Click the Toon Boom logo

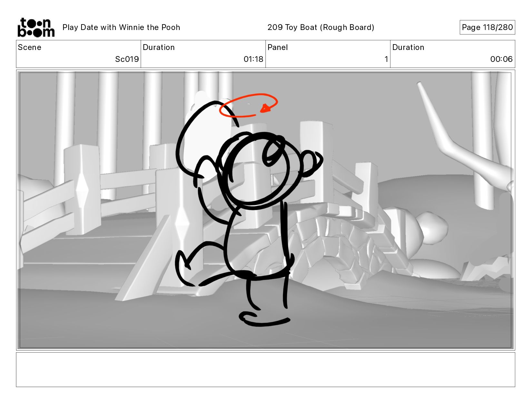pyautogui.click(x=36, y=27)
